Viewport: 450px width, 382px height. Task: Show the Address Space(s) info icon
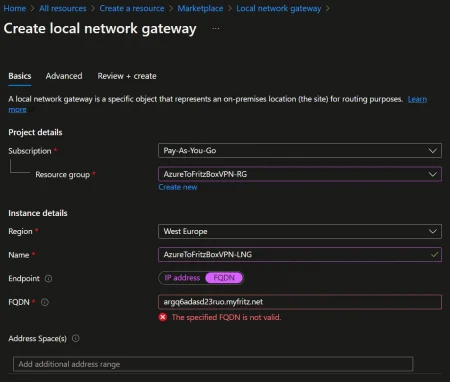(x=76, y=338)
